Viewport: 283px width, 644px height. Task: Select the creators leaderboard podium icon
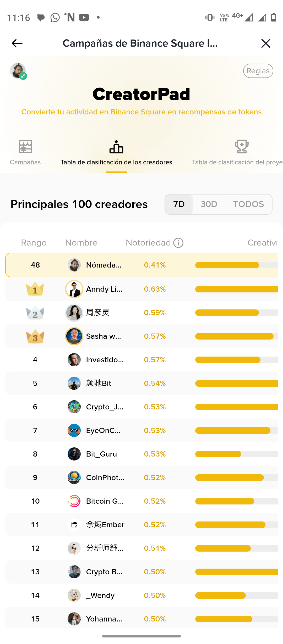tap(116, 147)
